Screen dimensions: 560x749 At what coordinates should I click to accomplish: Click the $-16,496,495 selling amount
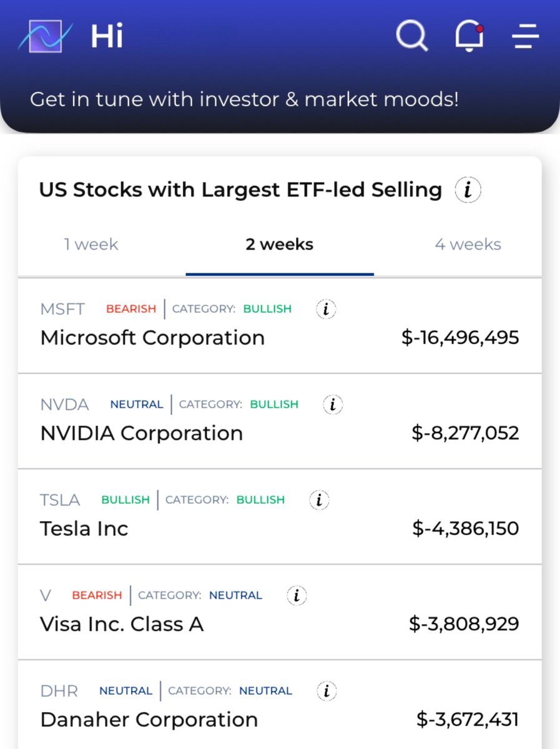click(x=460, y=338)
